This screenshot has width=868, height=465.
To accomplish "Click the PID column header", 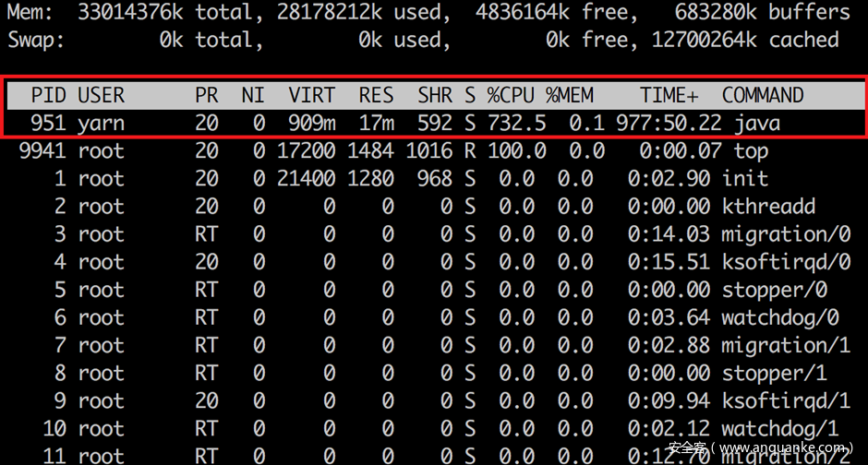I will pos(50,95).
